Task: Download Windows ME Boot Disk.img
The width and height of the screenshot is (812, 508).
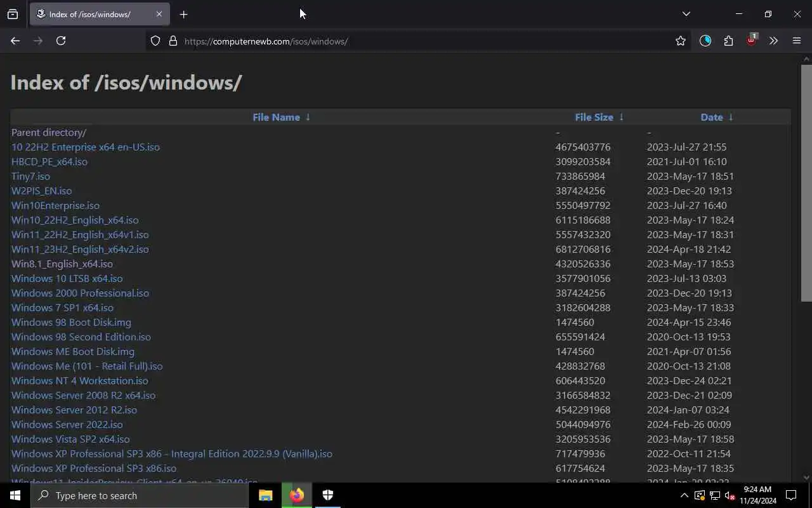Action: (x=73, y=351)
